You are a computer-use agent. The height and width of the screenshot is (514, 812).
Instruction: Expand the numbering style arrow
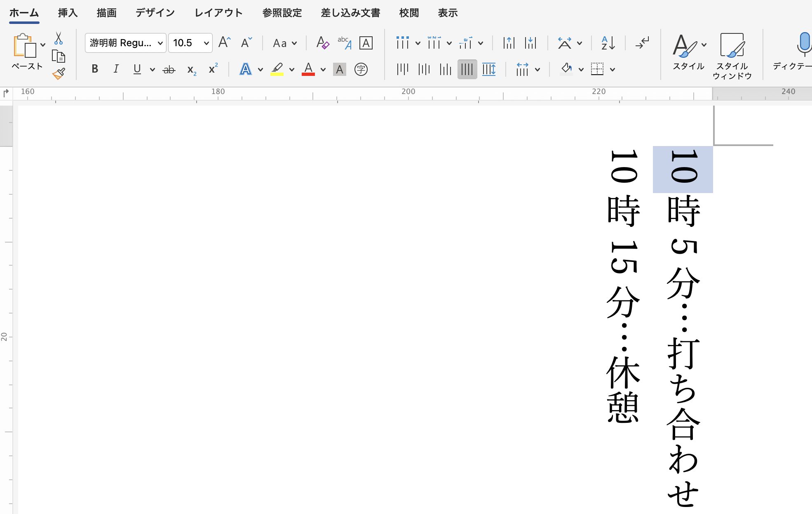[449, 43]
